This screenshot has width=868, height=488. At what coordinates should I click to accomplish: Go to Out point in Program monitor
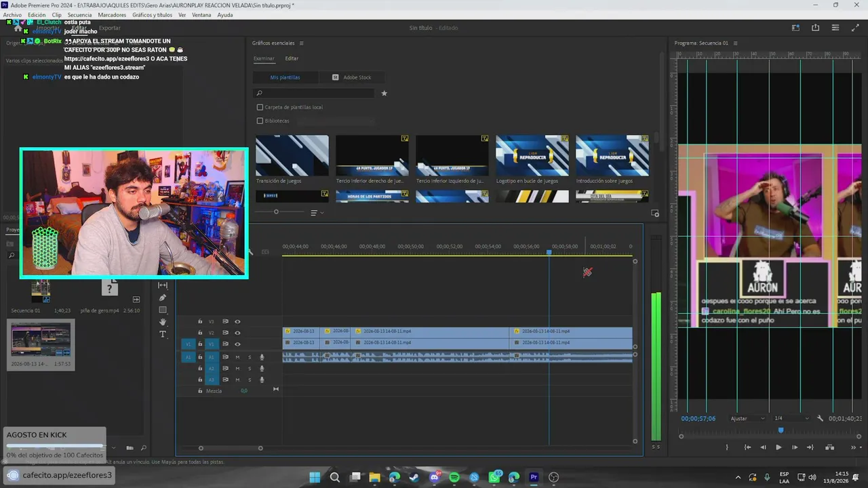point(810,447)
